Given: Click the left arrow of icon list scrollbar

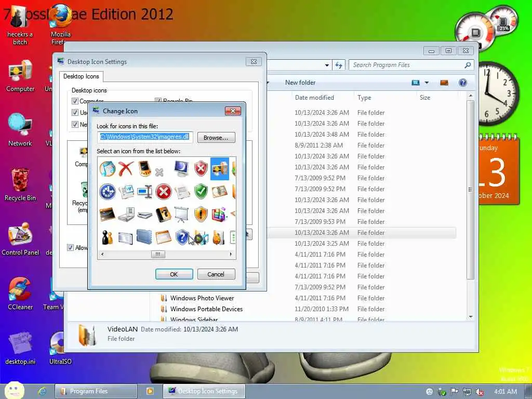Looking at the screenshot, I should (x=102, y=254).
